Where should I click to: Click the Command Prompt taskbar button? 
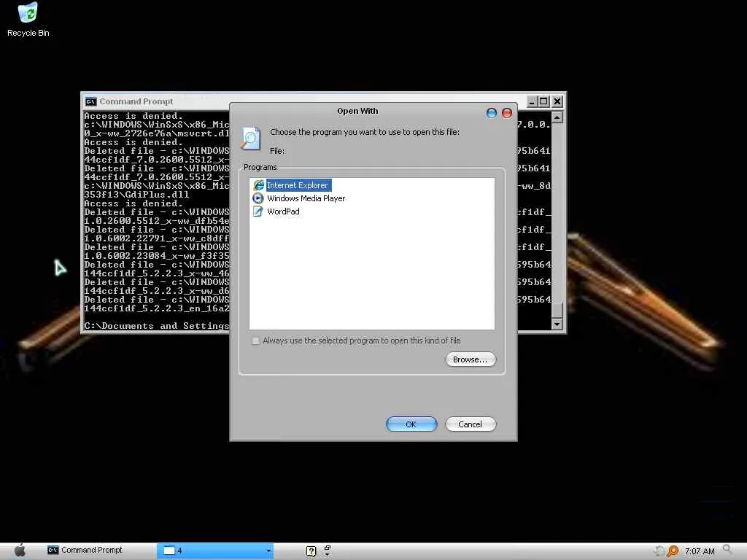(x=85, y=550)
